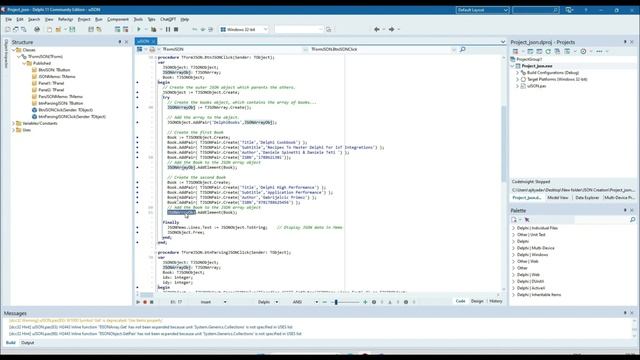Select Project_json.exe in Projects tree
640x360 pixels.
[x=536, y=66]
